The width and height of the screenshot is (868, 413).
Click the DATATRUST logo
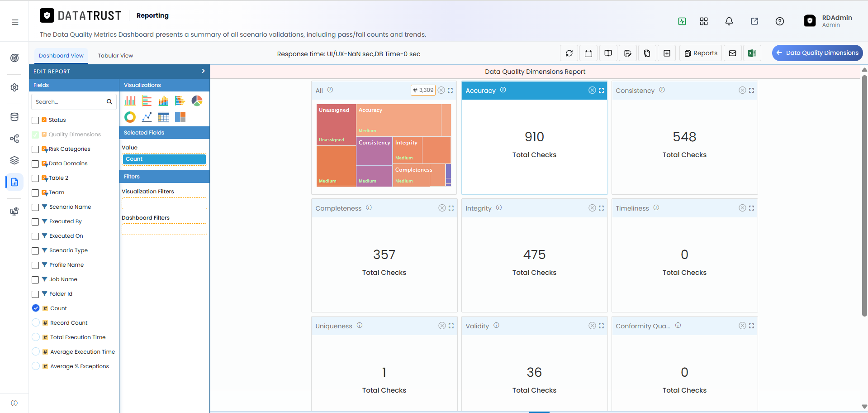(x=81, y=16)
